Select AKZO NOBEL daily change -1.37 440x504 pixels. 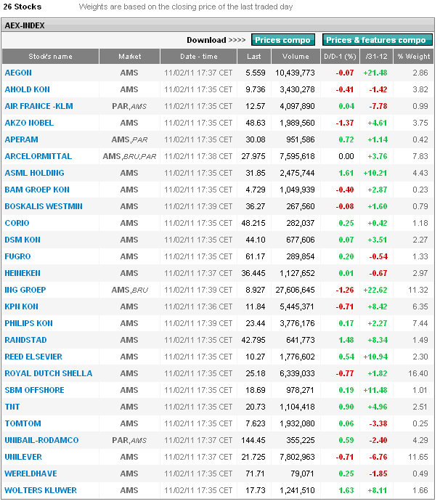345,123
